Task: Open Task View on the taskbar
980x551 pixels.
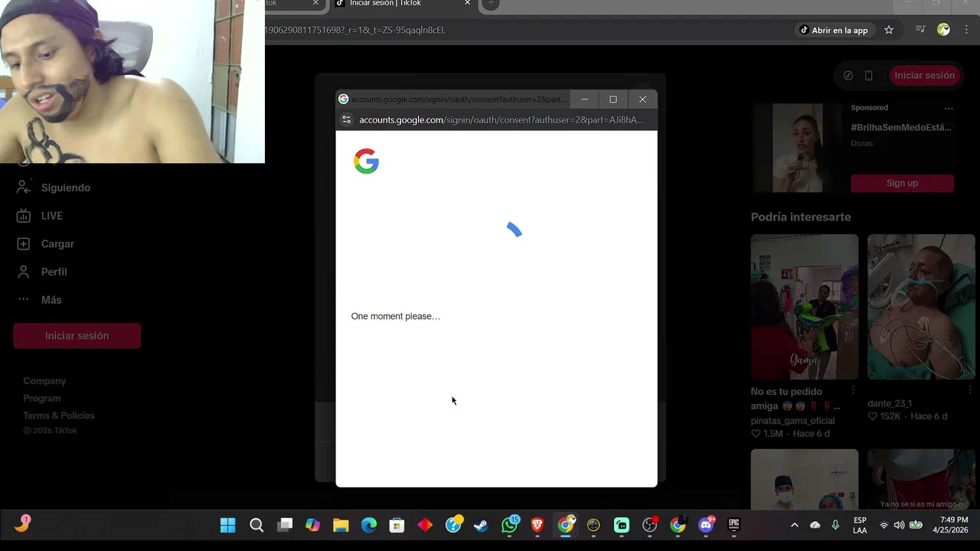Action: [x=285, y=525]
